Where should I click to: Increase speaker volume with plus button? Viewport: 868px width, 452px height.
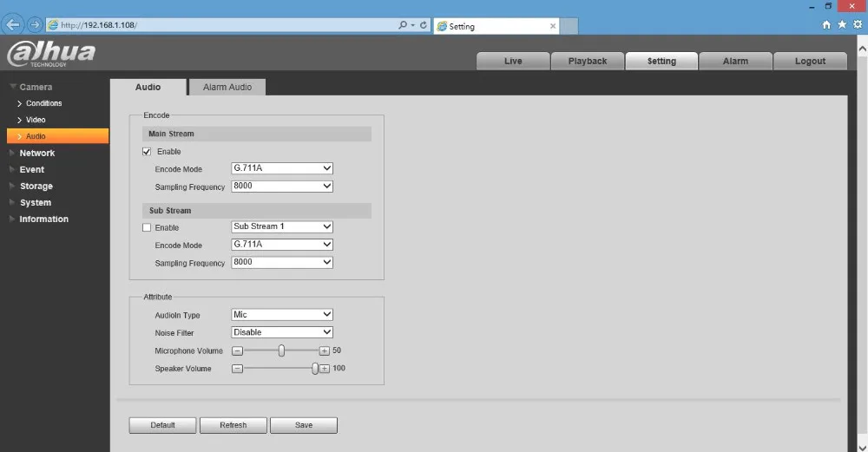325,369
